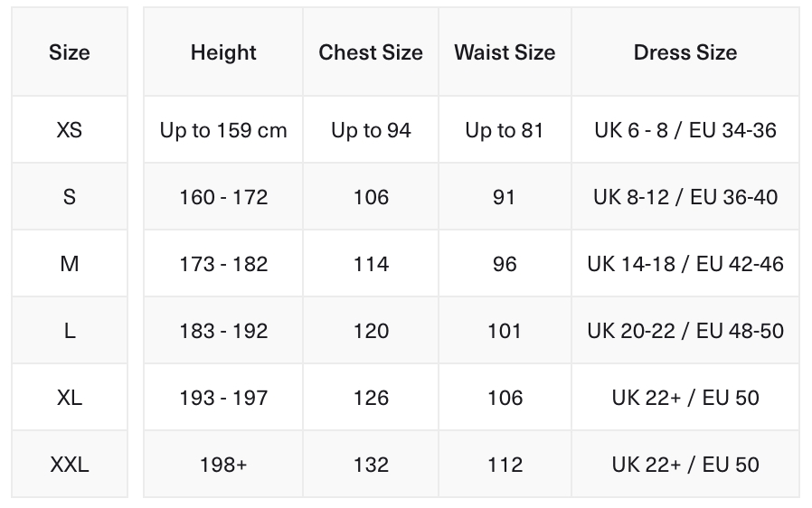The image size is (812, 508).
Task: Click 'UK 14-18 / EU 42-46' cell
Action: [x=685, y=264]
